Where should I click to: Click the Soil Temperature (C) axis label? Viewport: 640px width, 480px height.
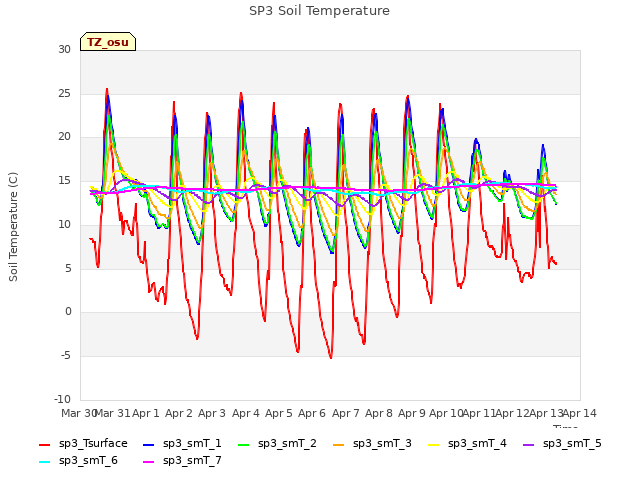(x=13, y=227)
